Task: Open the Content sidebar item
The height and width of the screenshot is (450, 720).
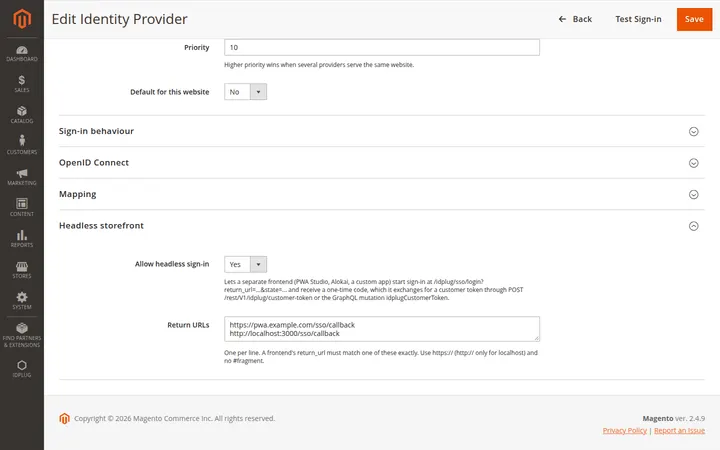Action: [x=22, y=208]
